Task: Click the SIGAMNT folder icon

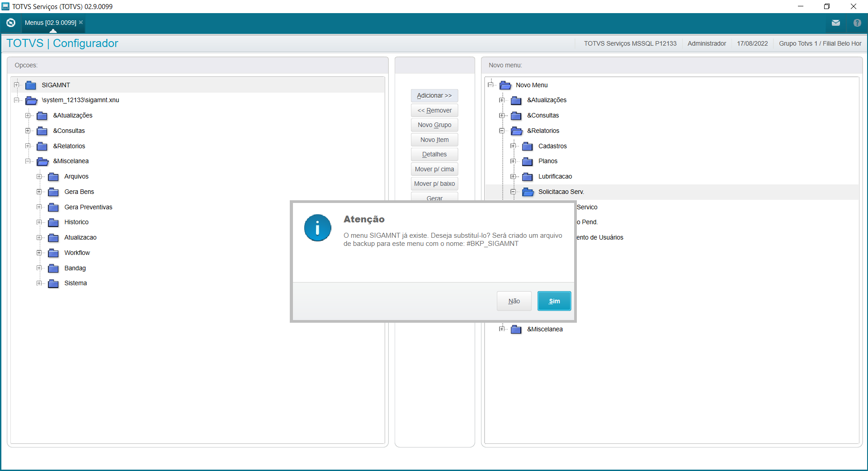Action: tap(31, 85)
